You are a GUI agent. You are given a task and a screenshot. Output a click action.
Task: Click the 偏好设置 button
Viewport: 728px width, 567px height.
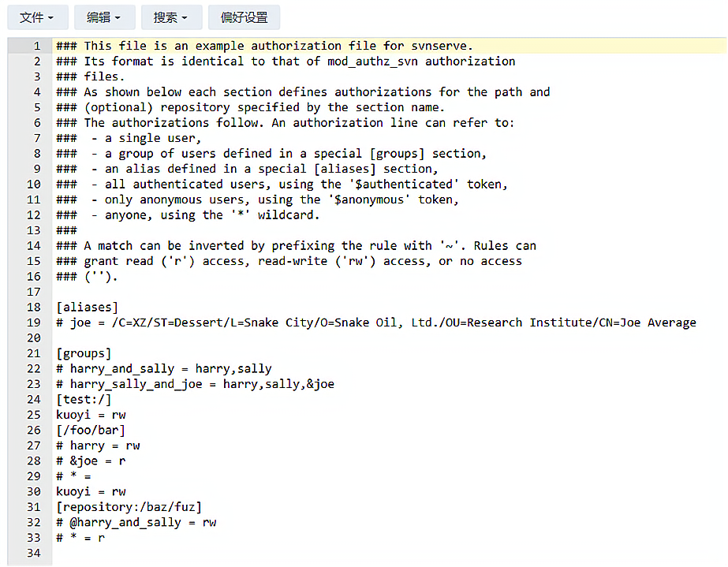coord(245,17)
